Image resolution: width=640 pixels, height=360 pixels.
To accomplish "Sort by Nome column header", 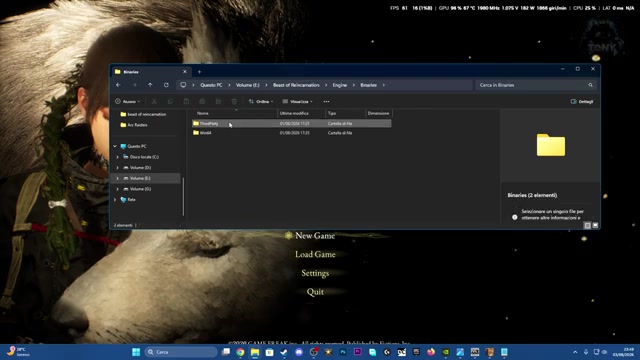I will pos(235,113).
